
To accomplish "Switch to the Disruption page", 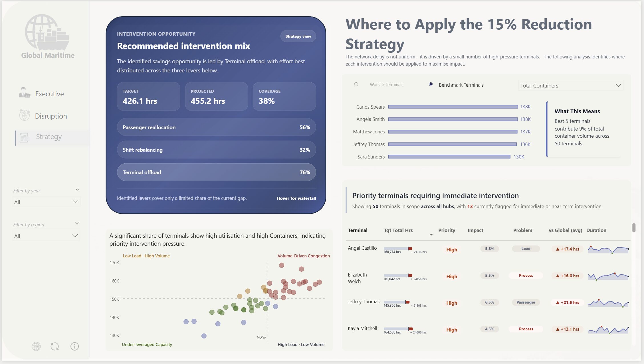I will tap(51, 116).
